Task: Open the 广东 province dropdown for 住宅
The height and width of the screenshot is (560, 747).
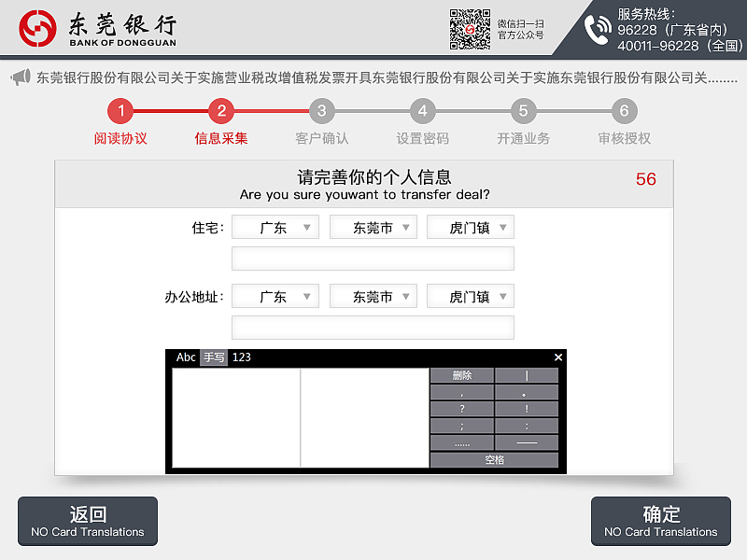Action: [x=275, y=226]
